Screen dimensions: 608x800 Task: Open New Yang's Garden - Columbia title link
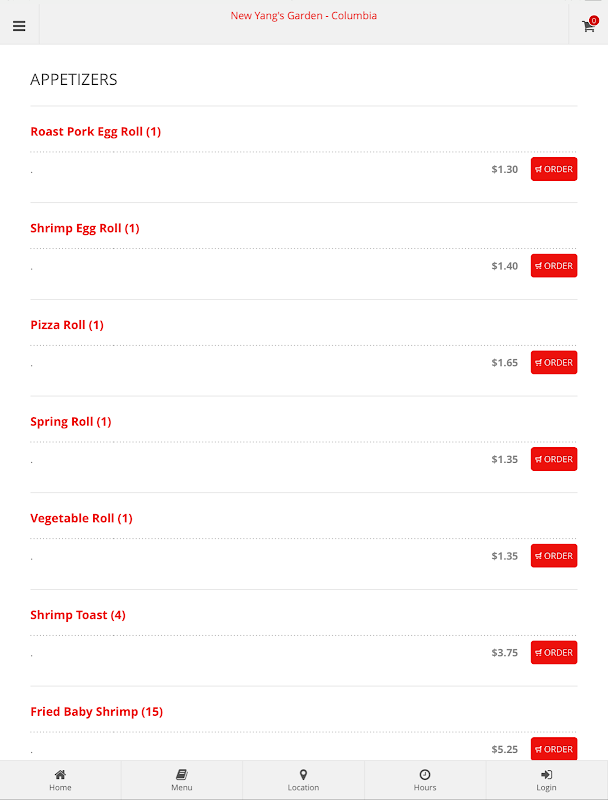(303, 16)
